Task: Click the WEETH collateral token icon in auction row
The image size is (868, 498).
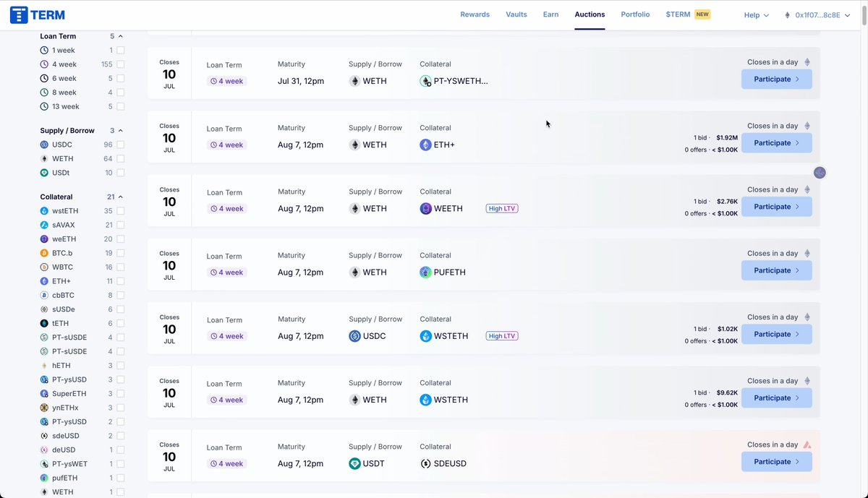Action: point(425,208)
